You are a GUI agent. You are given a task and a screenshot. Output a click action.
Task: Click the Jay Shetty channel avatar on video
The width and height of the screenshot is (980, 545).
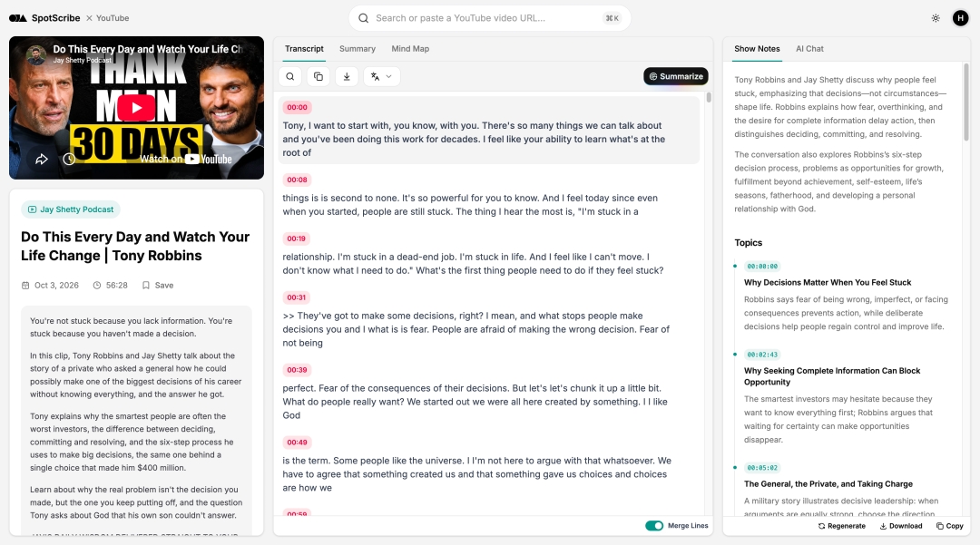coord(37,54)
